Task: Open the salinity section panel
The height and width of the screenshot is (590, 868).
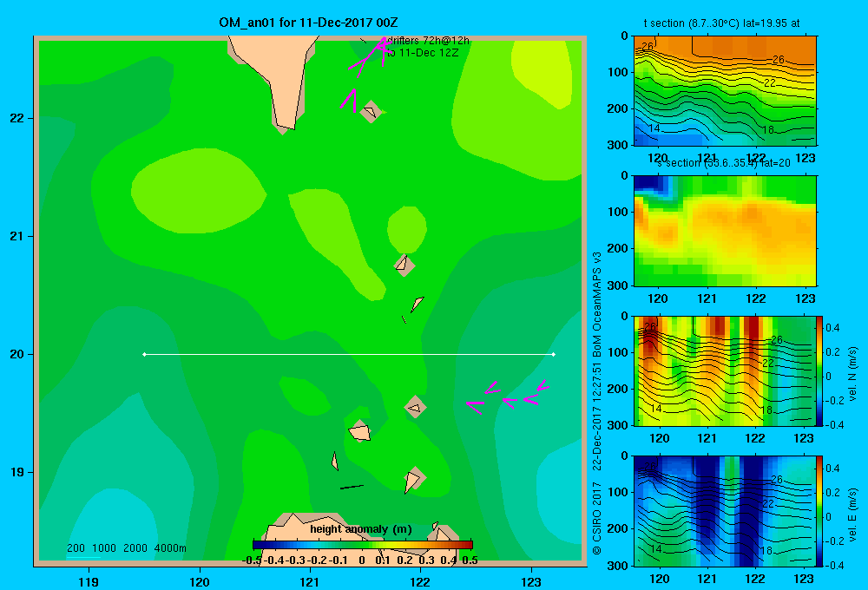Action: point(725,231)
